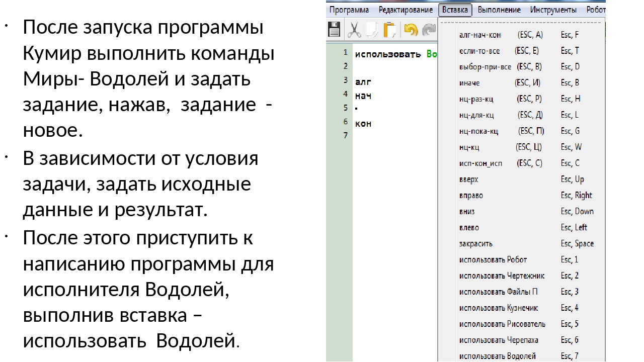This screenshot has height=362, width=644.
Task: Click line number 7 in gutter
Action: click(345, 135)
